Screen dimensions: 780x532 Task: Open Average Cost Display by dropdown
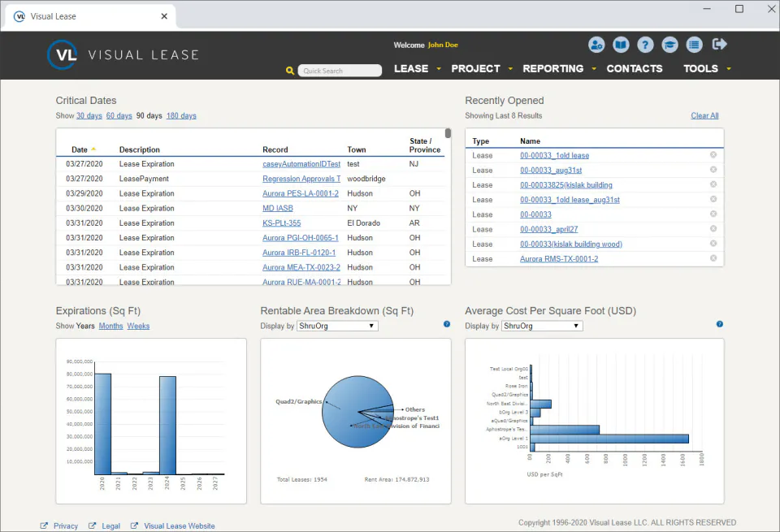(542, 327)
